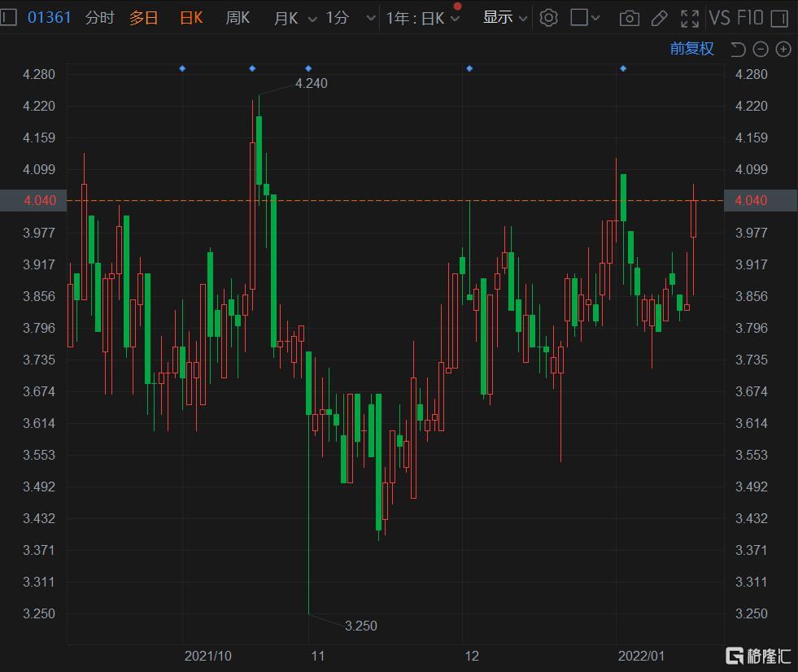The width and height of the screenshot is (798, 672).
Task: Click the undo zoom reset arrow
Action: pyautogui.click(x=738, y=50)
